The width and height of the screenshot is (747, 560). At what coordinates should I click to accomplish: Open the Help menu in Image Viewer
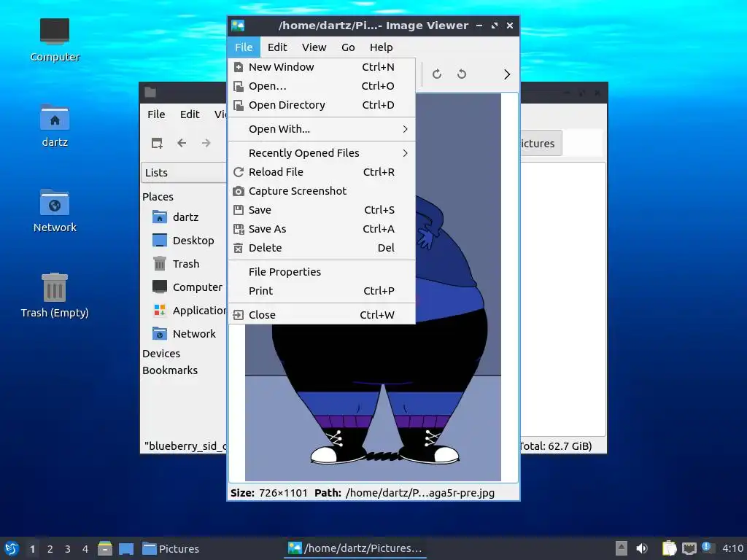pos(381,47)
